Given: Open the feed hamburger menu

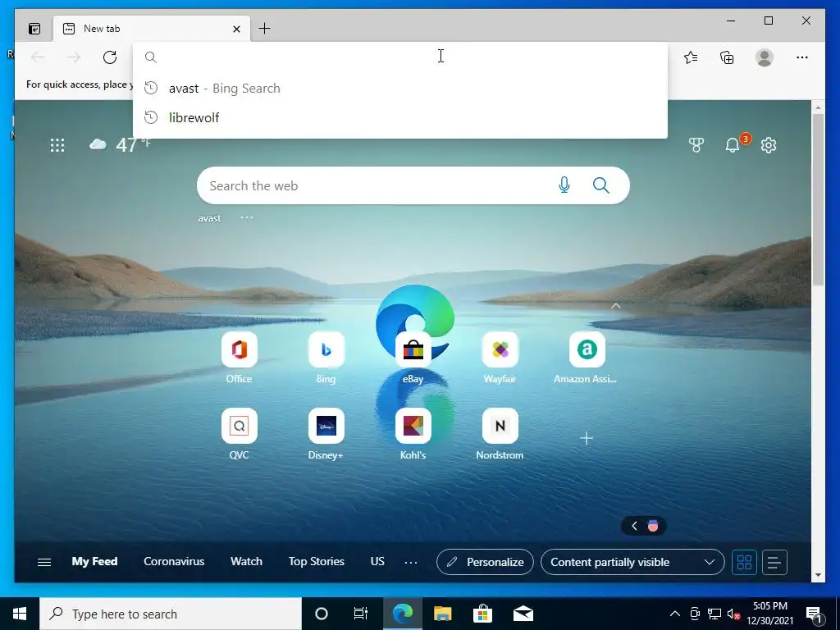Looking at the screenshot, I should (44, 562).
